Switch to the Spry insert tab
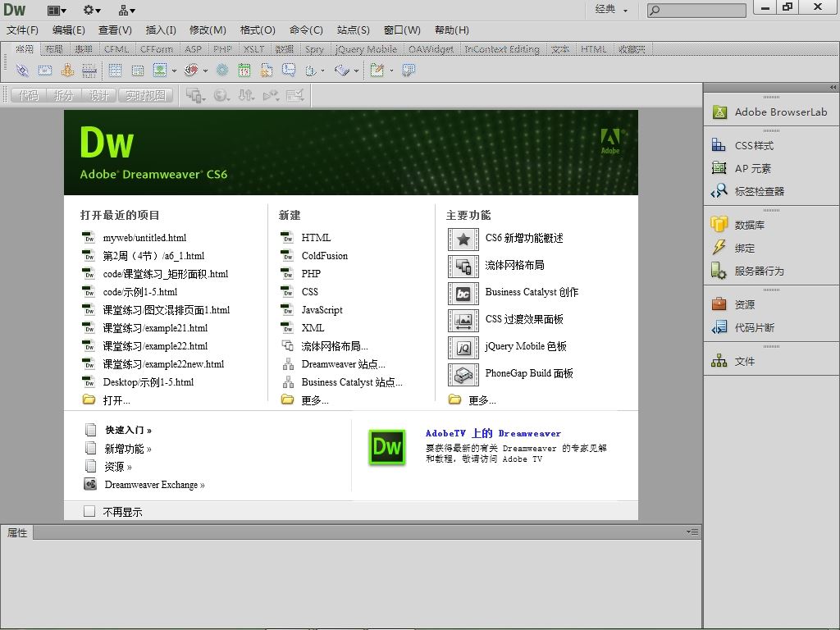The image size is (840, 630). 314,49
